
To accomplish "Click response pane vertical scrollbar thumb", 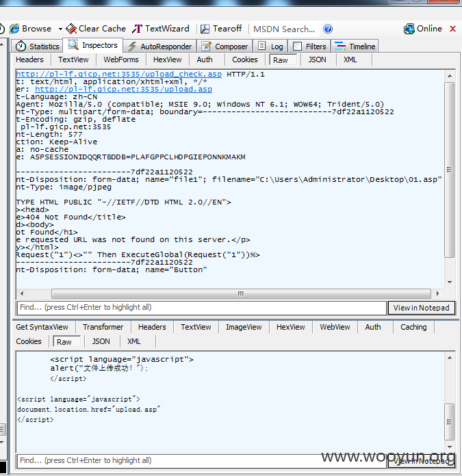I will click(450, 422).
